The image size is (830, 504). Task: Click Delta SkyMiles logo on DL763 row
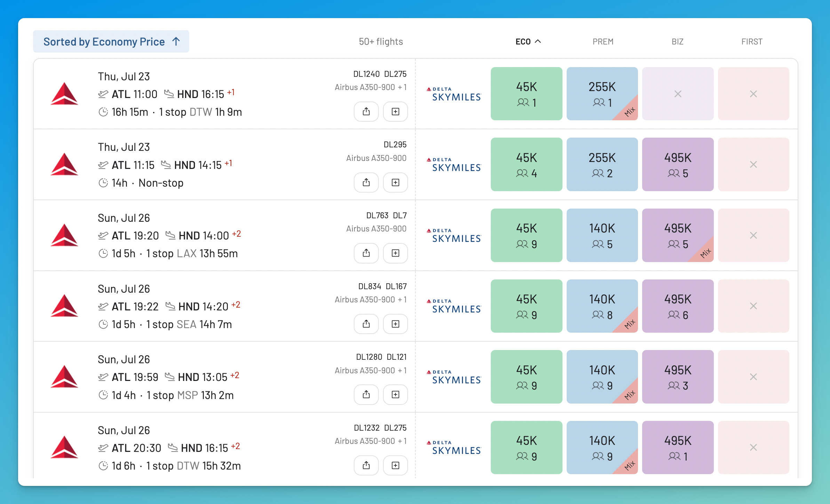tap(454, 235)
